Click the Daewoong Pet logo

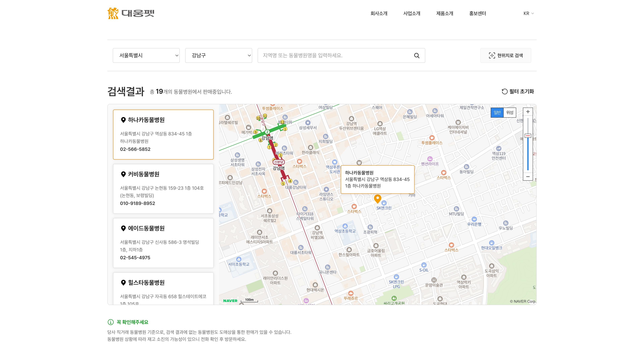tap(131, 13)
